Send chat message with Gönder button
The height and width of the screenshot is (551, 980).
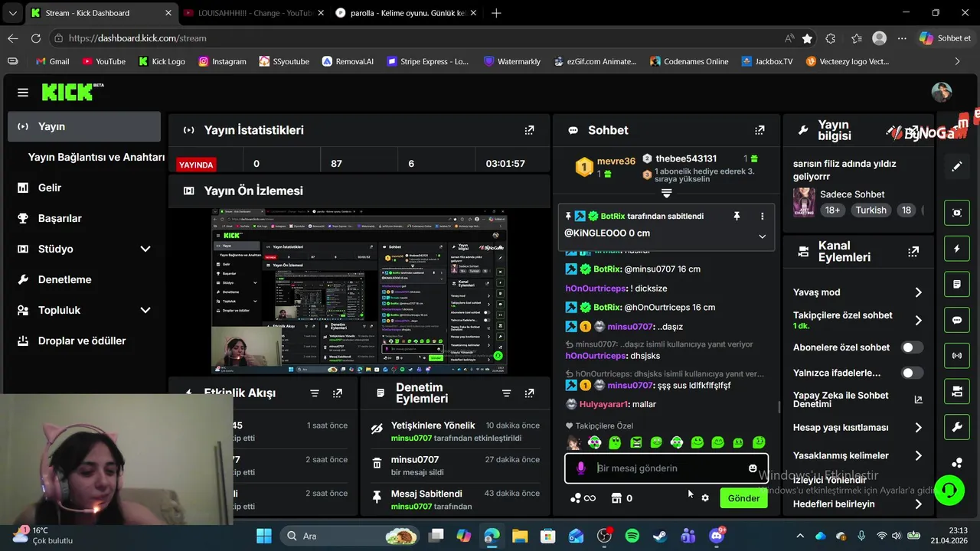[x=743, y=498]
